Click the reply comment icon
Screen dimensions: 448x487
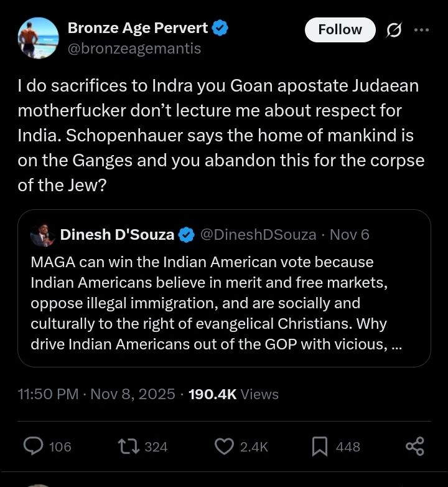pyautogui.click(x=34, y=446)
